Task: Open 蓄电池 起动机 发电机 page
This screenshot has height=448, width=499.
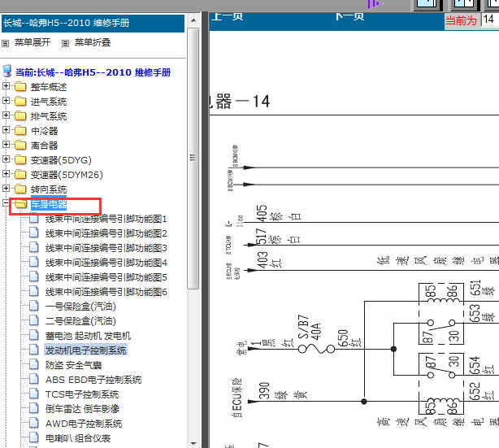Action: click(88, 336)
